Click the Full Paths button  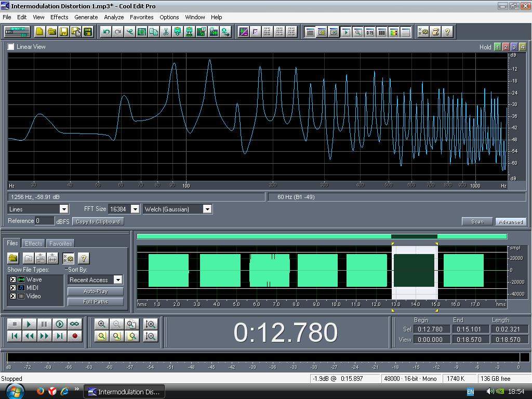click(96, 302)
